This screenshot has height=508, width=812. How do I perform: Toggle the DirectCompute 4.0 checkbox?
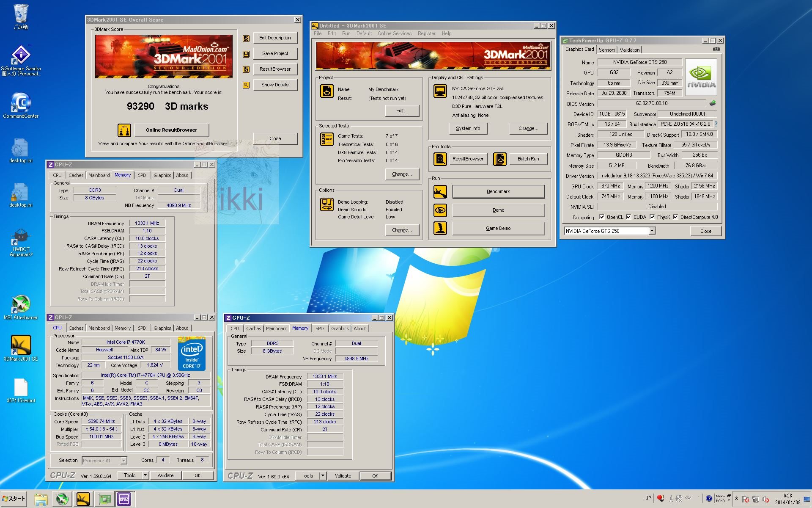pyautogui.click(x=675, y=217)
